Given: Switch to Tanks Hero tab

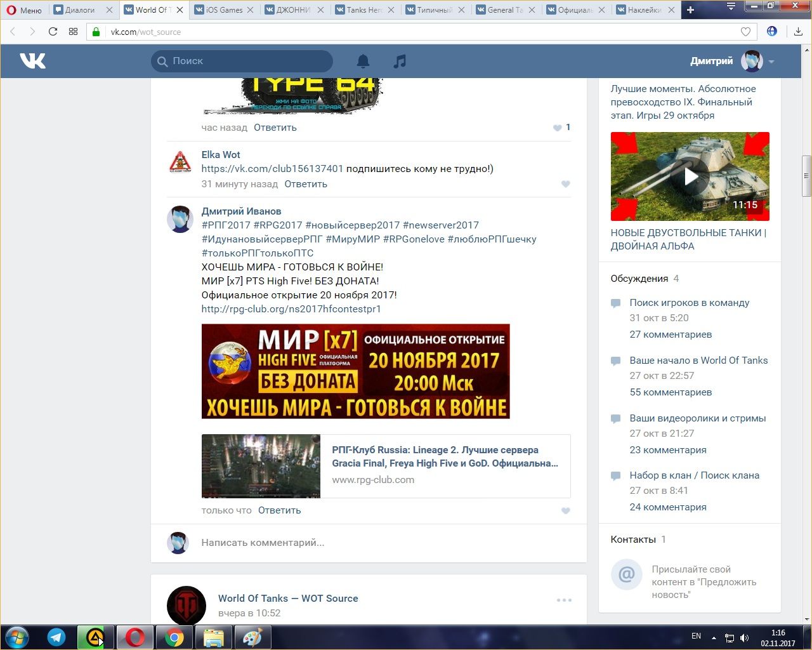Looking at the screenshot, I should click(364, 10).
